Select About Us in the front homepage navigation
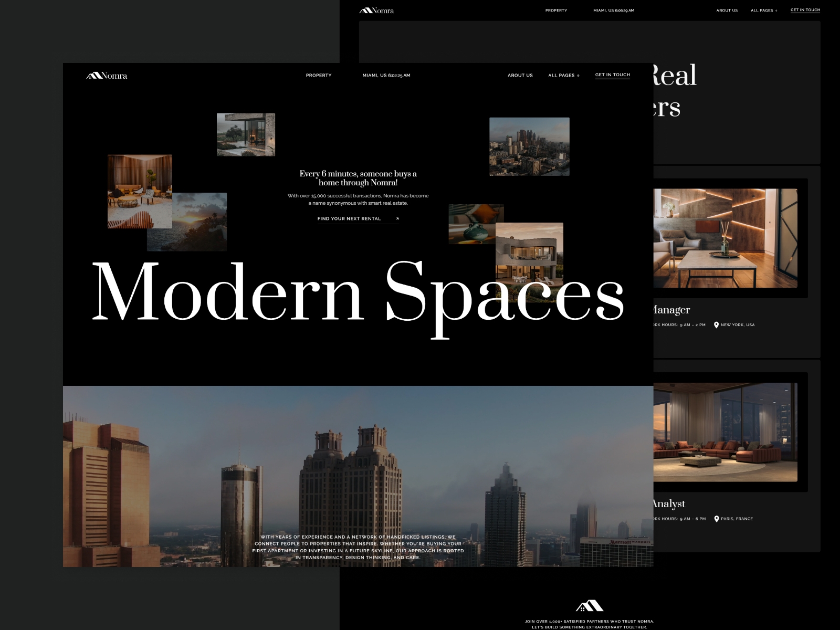 (520, 76)
